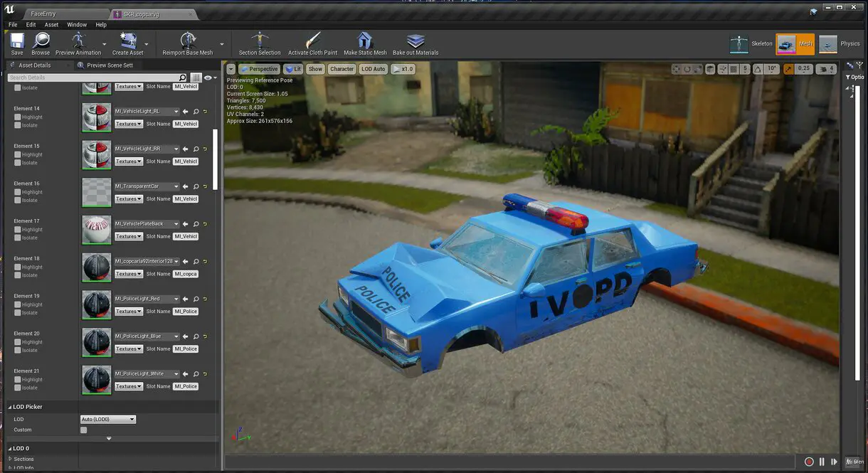Open the Character viewport menu
Image resolution: width=868 pixels, height=473 pixels.
click(x=342, y=69)
